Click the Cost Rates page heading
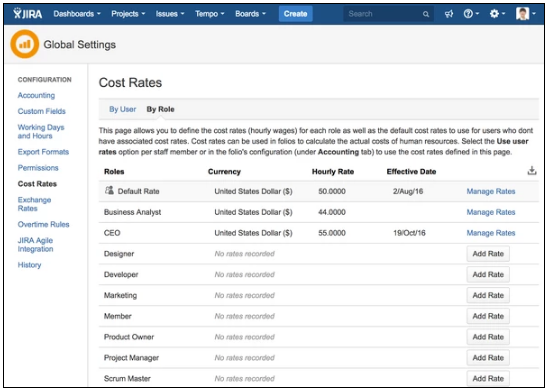 click(130, 83)
